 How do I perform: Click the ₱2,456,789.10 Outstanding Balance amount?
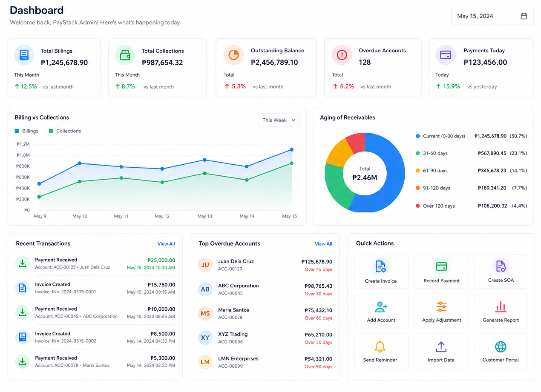click(274, 63)
